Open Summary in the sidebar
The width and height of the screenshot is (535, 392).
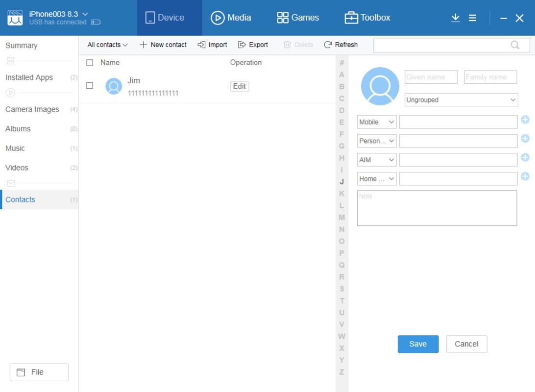22,46
